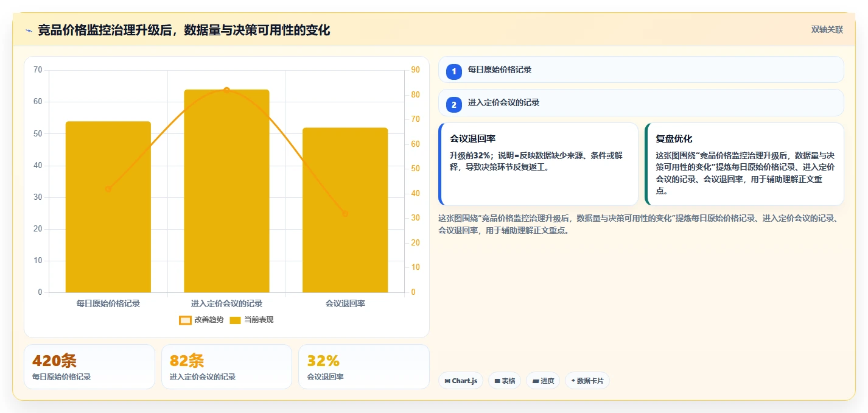This screenshot has width=868, height=413.
Task: Open the 会议退回率 info card
Action: (x=538, y=164)
